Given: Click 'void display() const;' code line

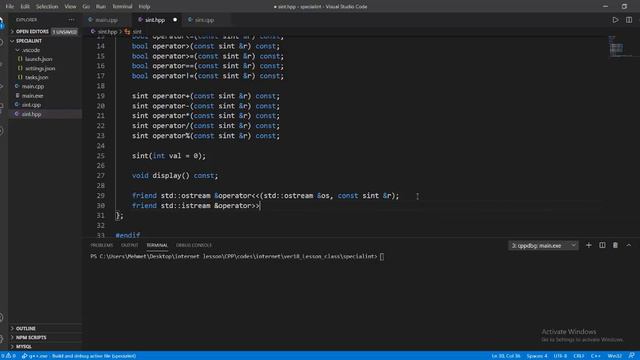Looking at the screenshot, I should coord(175,176).
